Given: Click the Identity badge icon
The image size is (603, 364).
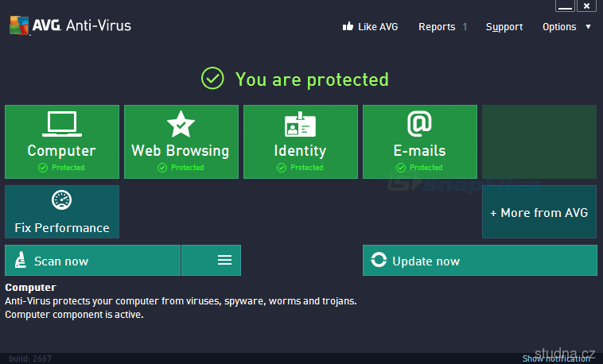Looking at the screenshot, I should click(x=300, y=124).
